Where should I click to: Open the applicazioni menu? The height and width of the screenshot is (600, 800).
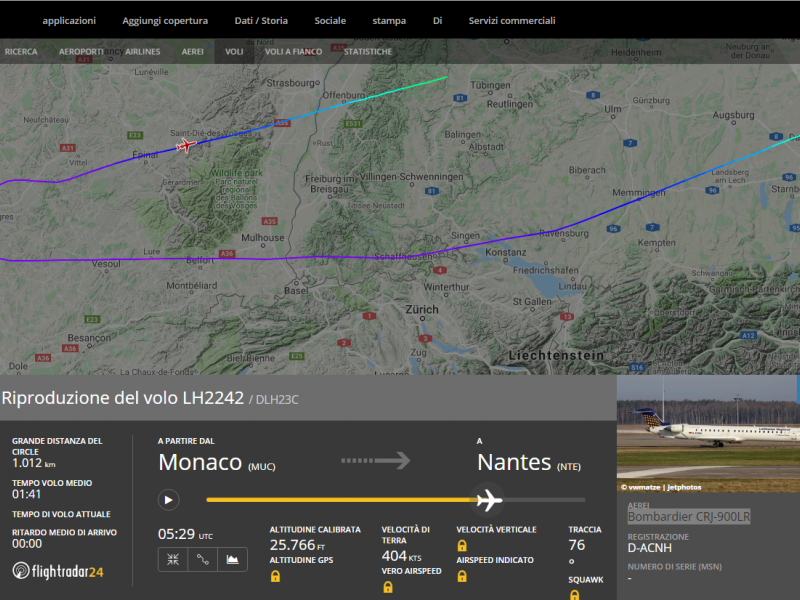[69, 21]
